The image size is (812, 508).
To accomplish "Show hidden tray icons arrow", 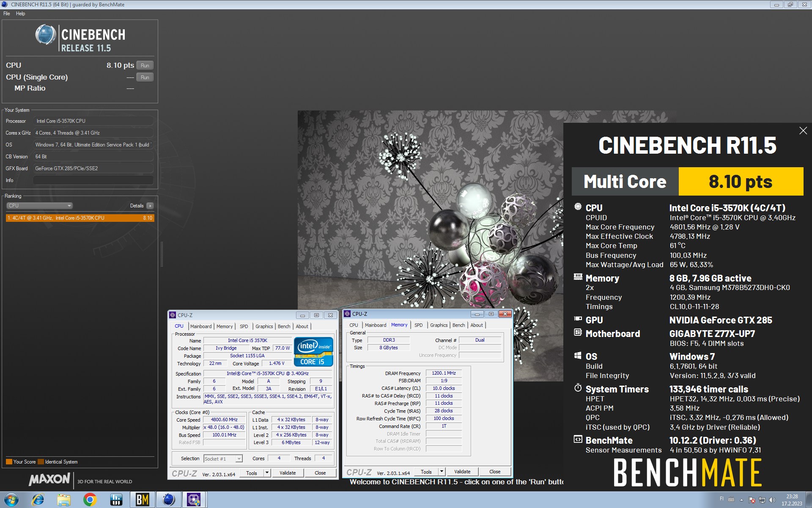I will point(741,500).
